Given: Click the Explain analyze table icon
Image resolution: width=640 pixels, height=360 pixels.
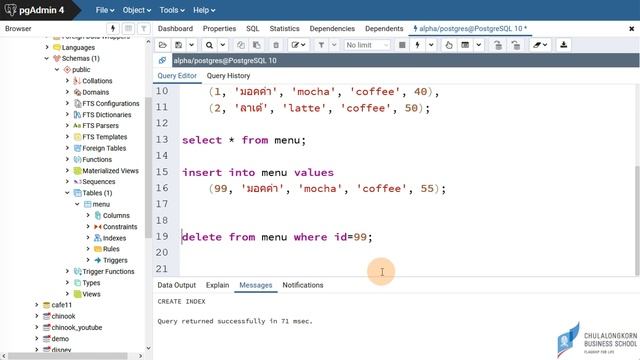Looking at the screenshot, I should tap(465, 45).
